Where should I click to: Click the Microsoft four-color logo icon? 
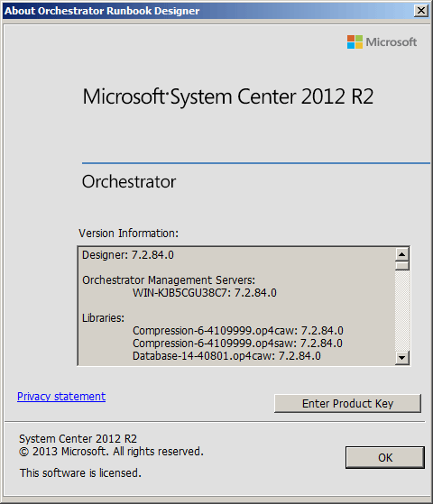coord(355,41)
